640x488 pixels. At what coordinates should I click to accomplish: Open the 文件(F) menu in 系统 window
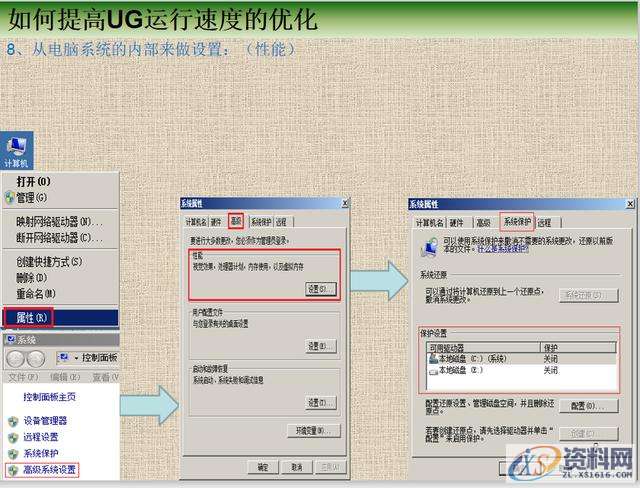(23, 377)
